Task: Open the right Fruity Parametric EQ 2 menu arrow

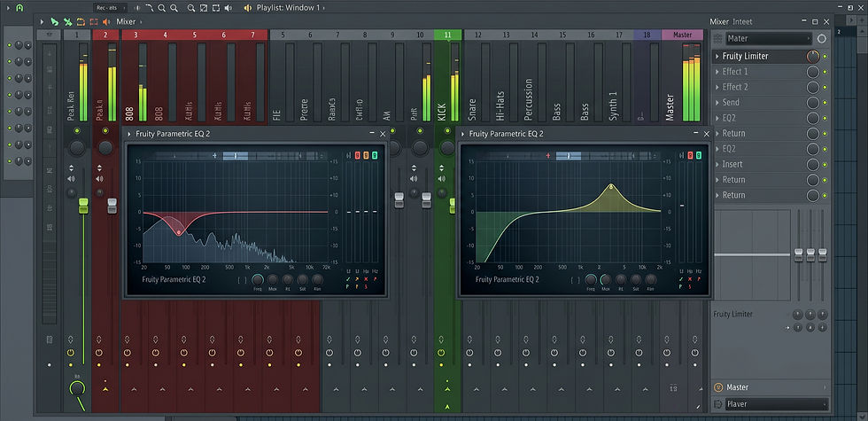Action: [462, 134]
